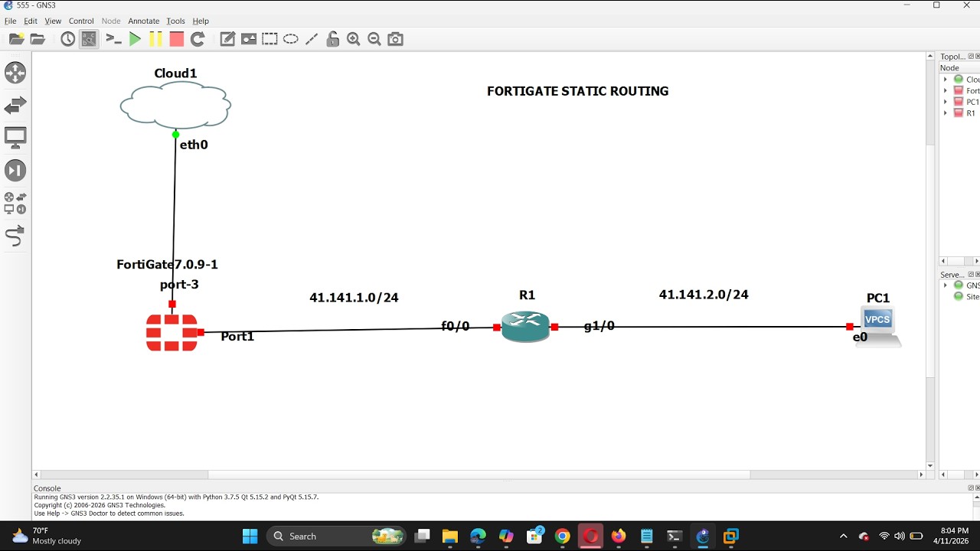The width and height of the screenshot is (980, 551).
Task: Select the Draw line tool
Action: click(x=312, y=39)
